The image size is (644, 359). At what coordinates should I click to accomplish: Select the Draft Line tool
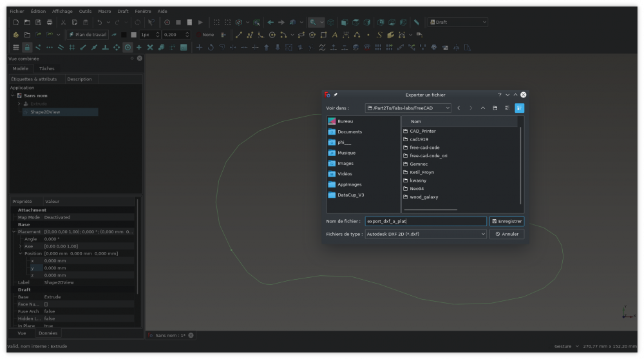239,35
